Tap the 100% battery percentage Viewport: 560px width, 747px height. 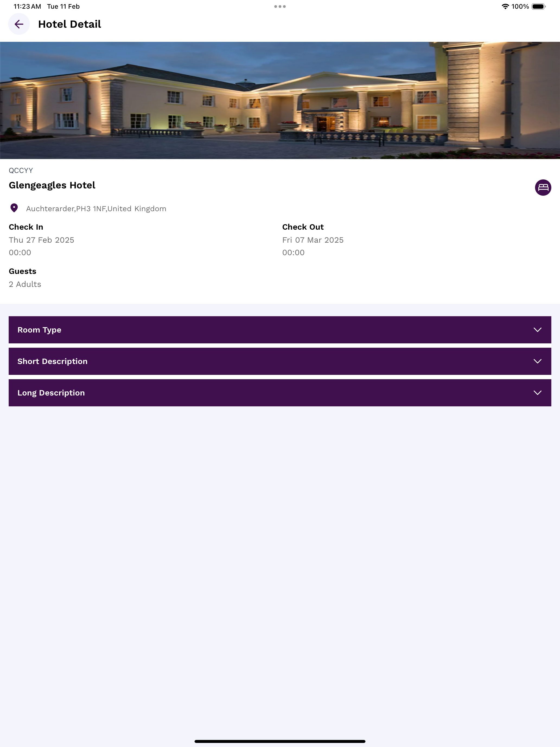[520, 7]
